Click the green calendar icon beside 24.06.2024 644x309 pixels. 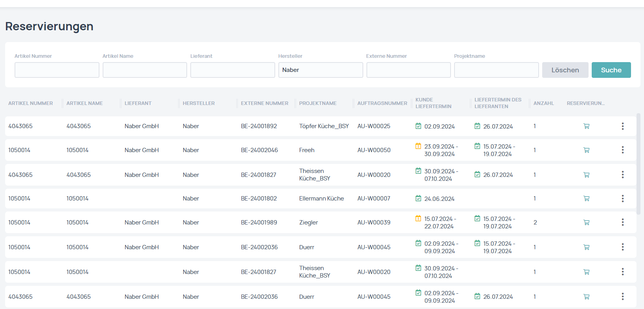(418, 199)
